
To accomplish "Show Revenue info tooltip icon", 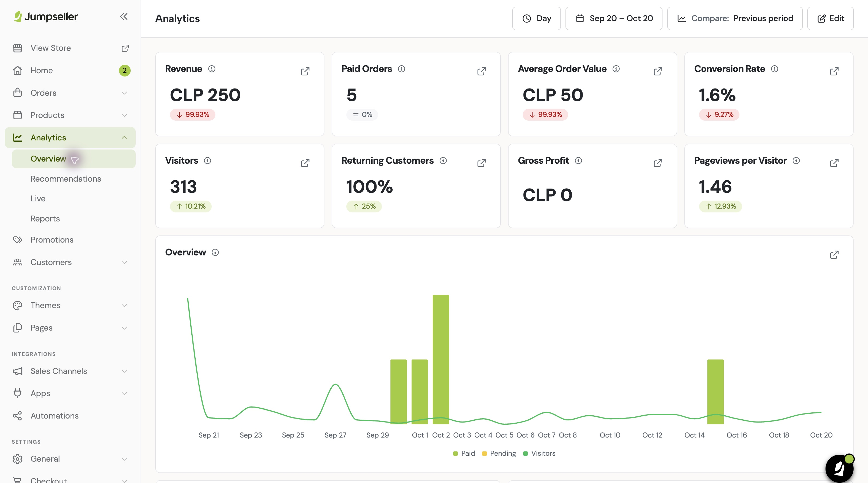I will pos(212,69).
